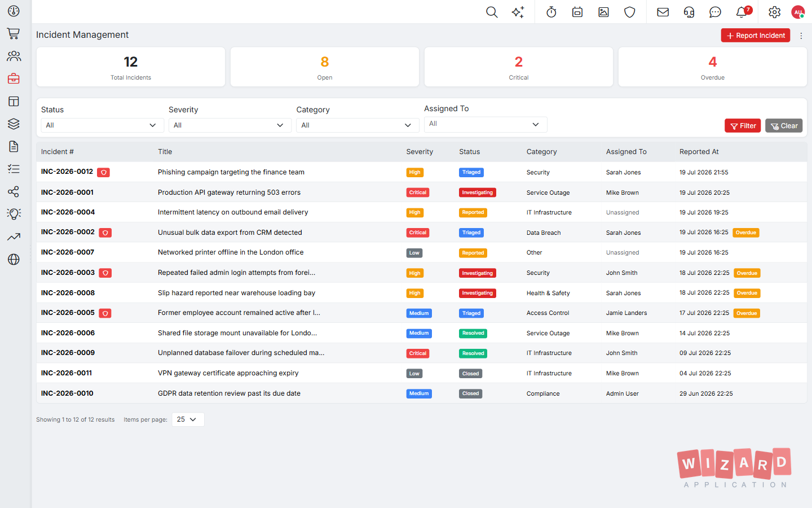Open the globe sidebar icon
The height and width of the screenshot is (508, 812).
point(14,259)
